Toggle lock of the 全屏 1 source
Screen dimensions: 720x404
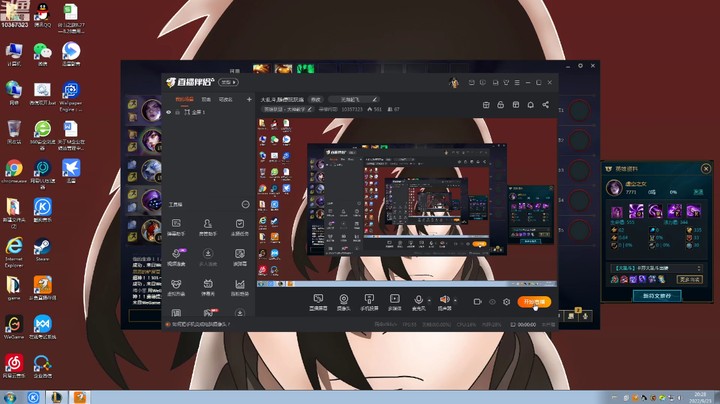point(177,112)
